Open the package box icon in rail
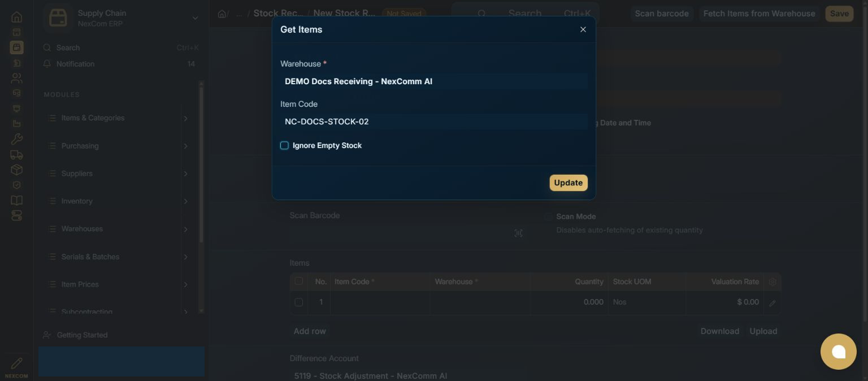Image resolution: width=868 pixels, height=381 pixels. pyautogui.click(x=16, y=170)
